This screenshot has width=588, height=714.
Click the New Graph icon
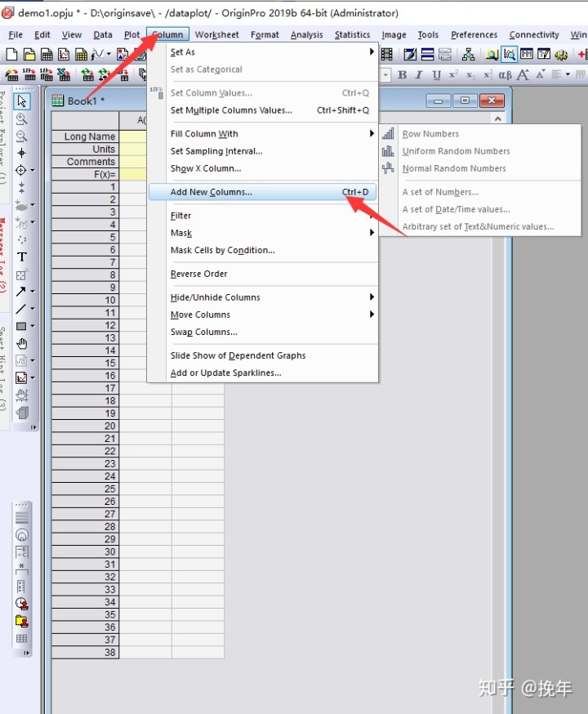click(x=64, y=55)
